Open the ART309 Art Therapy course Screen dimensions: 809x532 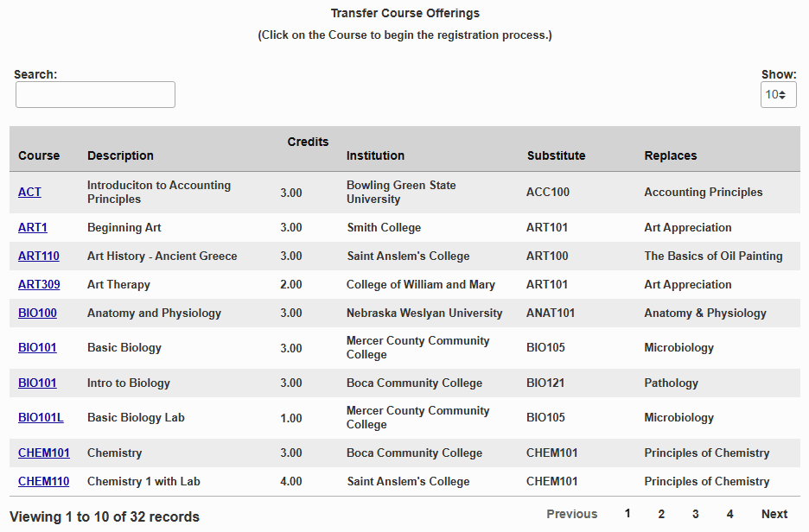[38, 284]
